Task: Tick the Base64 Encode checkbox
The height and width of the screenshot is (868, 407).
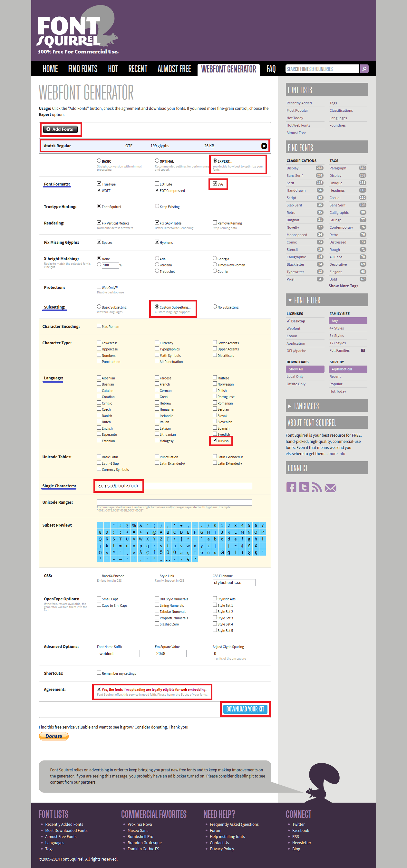Action: (99, 575)
